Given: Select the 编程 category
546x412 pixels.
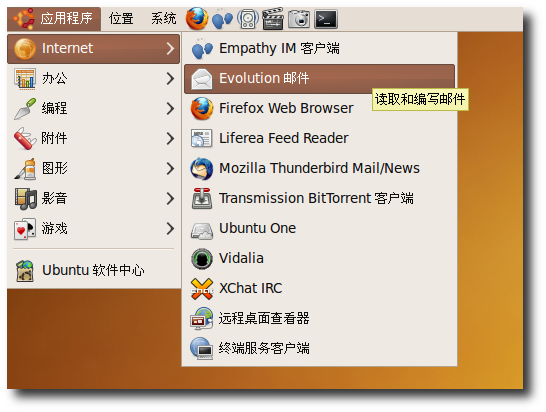Looking at the screenshot, I should coord(93,109).
